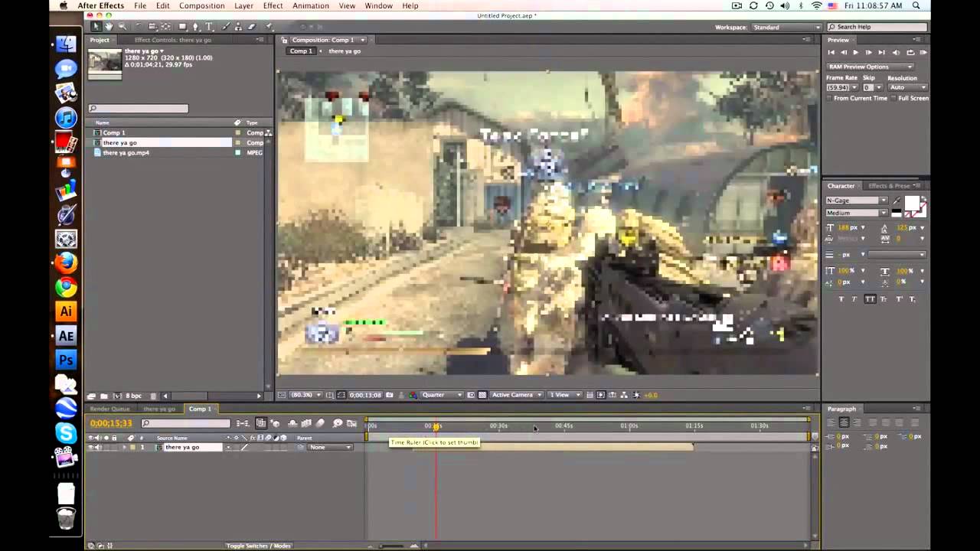Select Comp 1 item in Project panel
The image size is (980, 551).
[113, 132]
